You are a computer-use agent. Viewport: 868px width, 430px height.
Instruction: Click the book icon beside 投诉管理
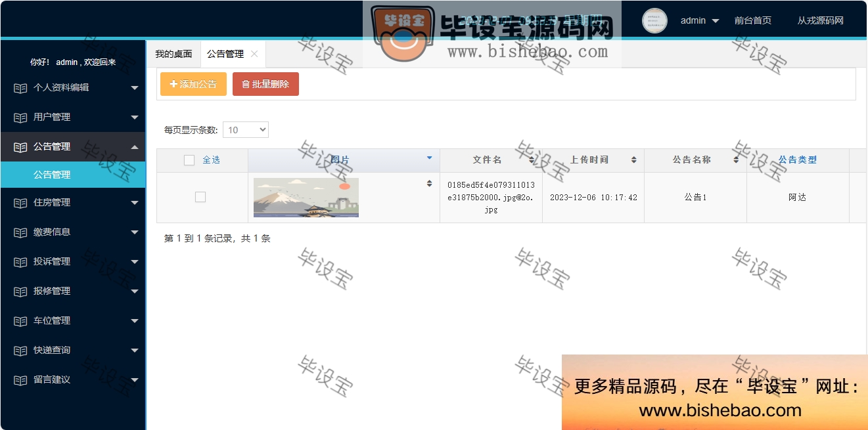click(x=20, y=262)
